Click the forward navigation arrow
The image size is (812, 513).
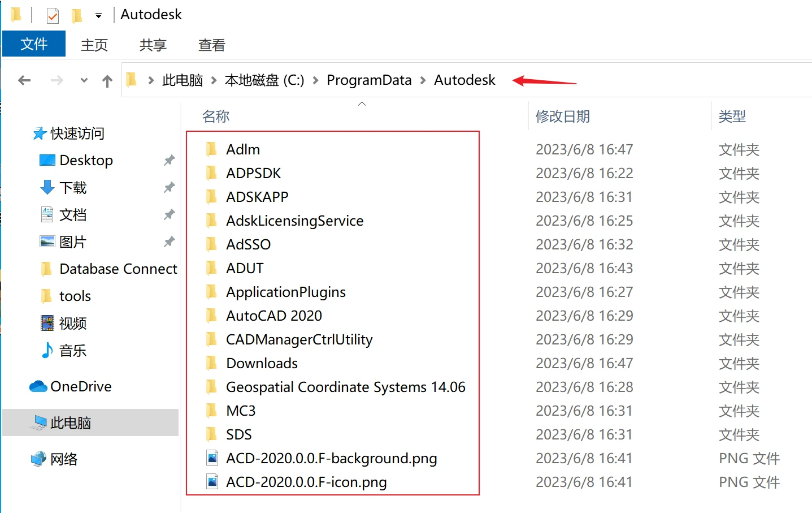coord(57,80)
